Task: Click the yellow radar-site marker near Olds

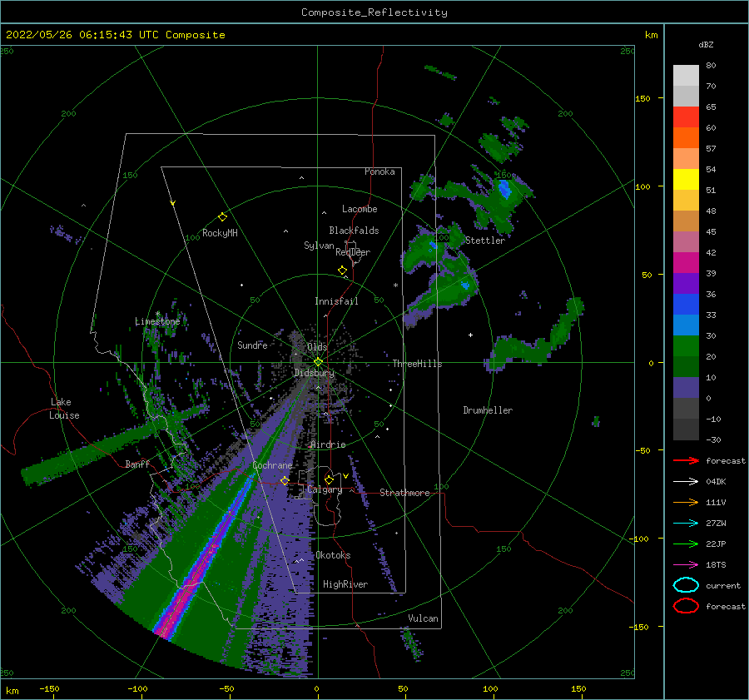Action: 318,362
